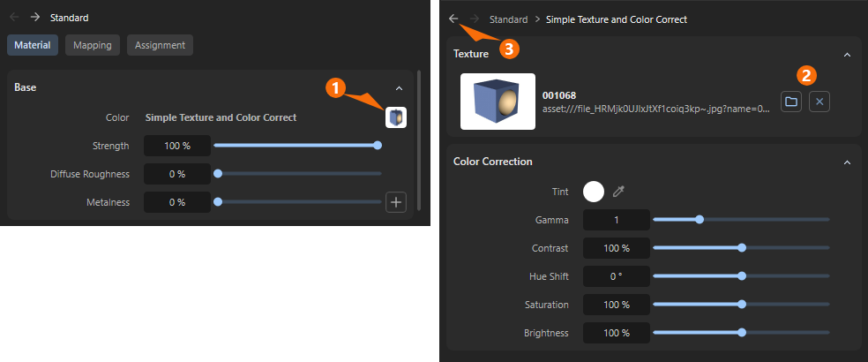Click the Strength 100 % value field

[x=177, y=146]
